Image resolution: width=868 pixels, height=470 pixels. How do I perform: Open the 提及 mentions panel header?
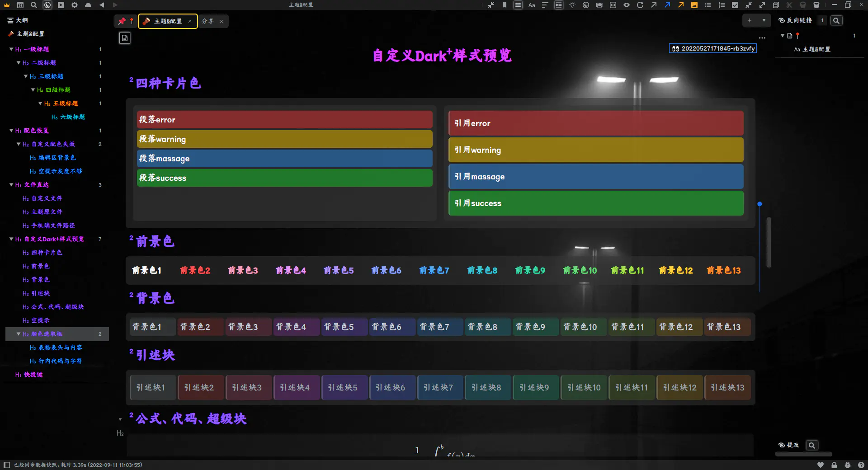pyautogui.click(x=788, y=445)
